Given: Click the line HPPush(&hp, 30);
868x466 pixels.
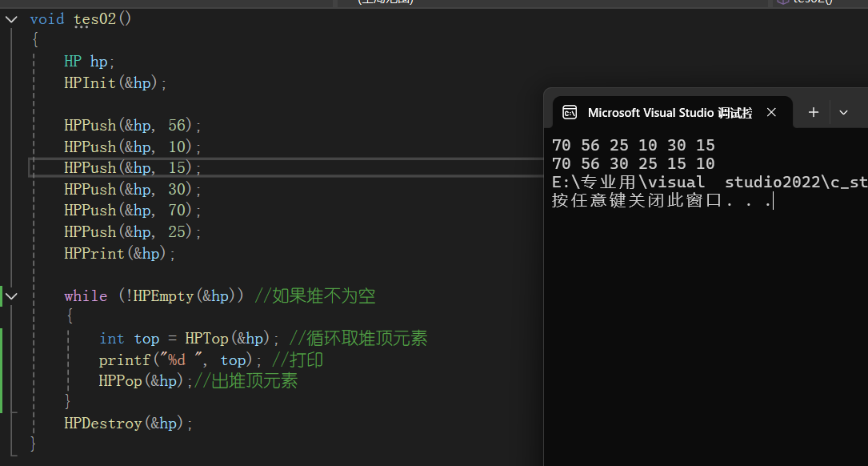Looking at the screenshot, I should (x=132, y=190).
